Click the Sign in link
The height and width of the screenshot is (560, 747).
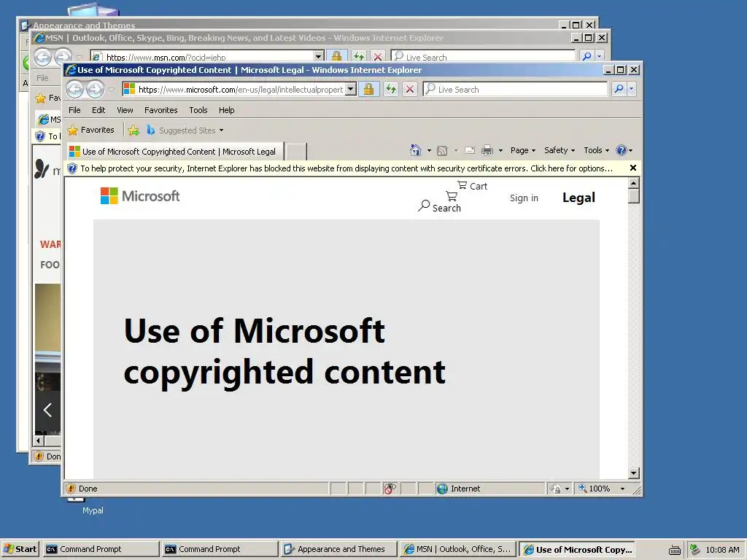524,198
